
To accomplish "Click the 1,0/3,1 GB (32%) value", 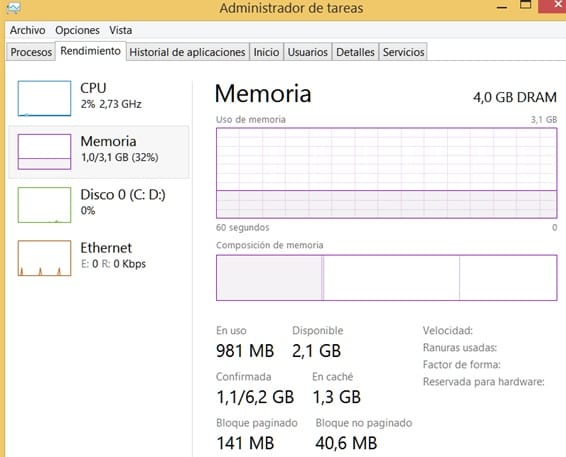I will [119, 157].
